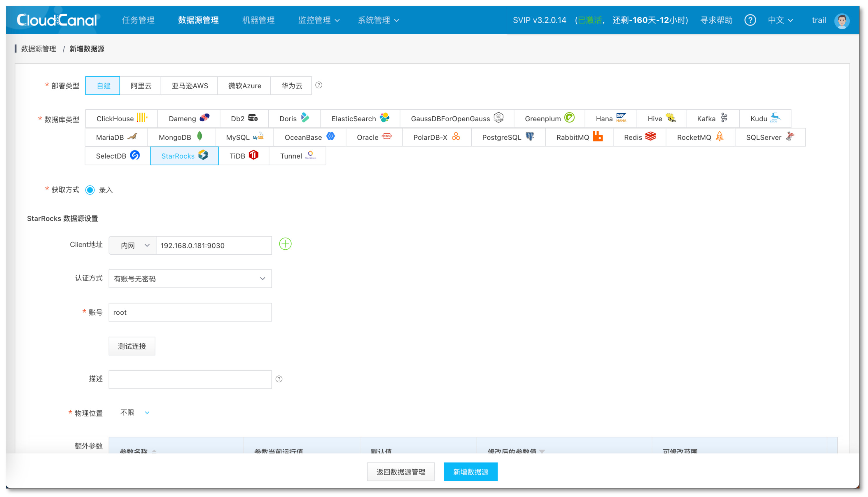Viewport: 868px width, 497px height.
Task: Choose 亚马逊AWS deployment type
Action: (x=190, y=85)
